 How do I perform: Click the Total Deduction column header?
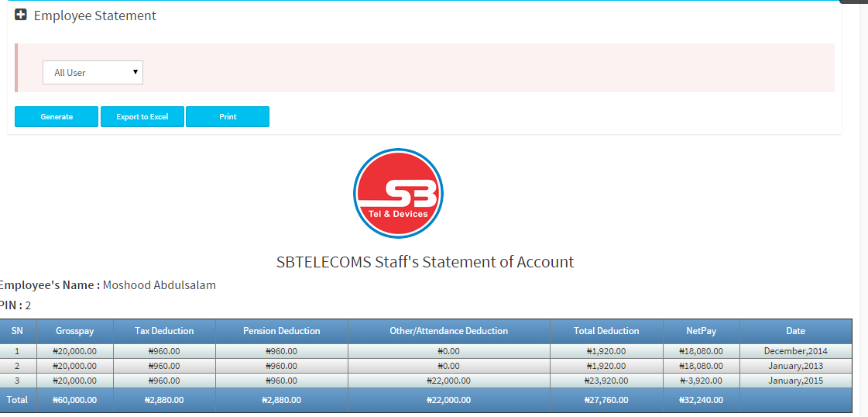[x=606, y=331]
